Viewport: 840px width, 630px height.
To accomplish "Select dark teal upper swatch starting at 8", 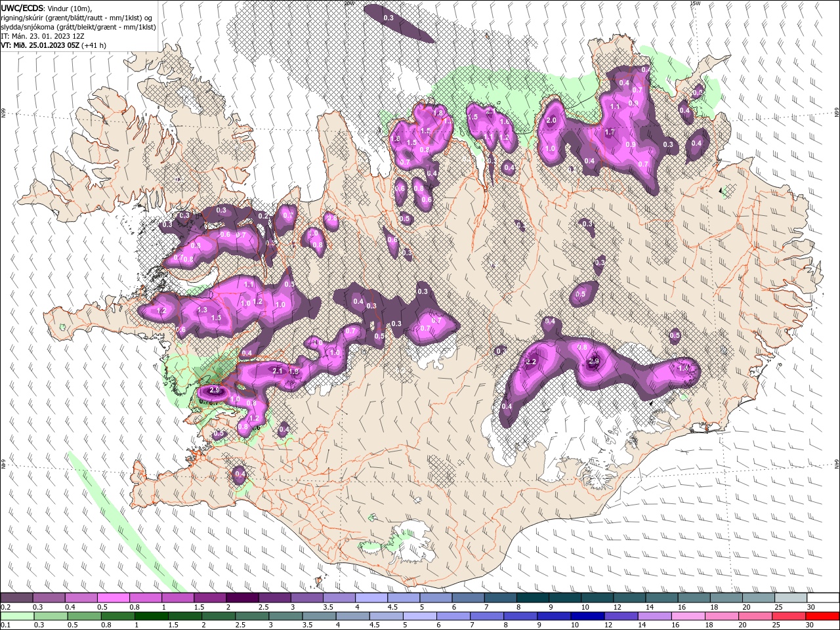I will (533, 598).
